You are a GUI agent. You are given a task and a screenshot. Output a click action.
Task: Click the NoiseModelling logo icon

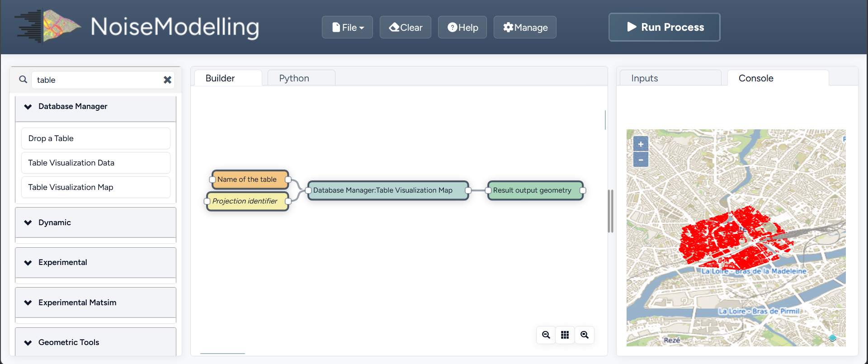[48, 26]
